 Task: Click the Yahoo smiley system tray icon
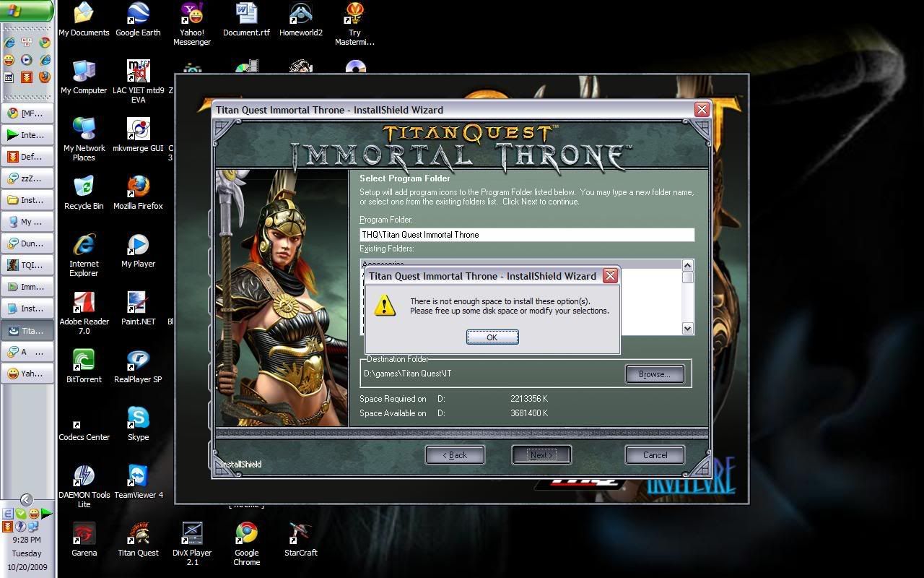tap(33, 514)
